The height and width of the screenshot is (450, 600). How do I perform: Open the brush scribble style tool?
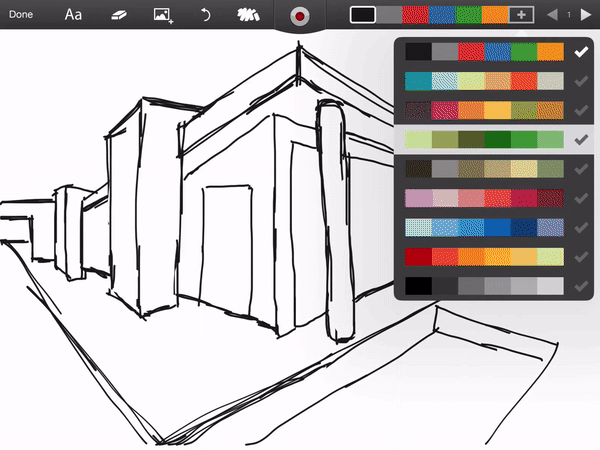248,15
